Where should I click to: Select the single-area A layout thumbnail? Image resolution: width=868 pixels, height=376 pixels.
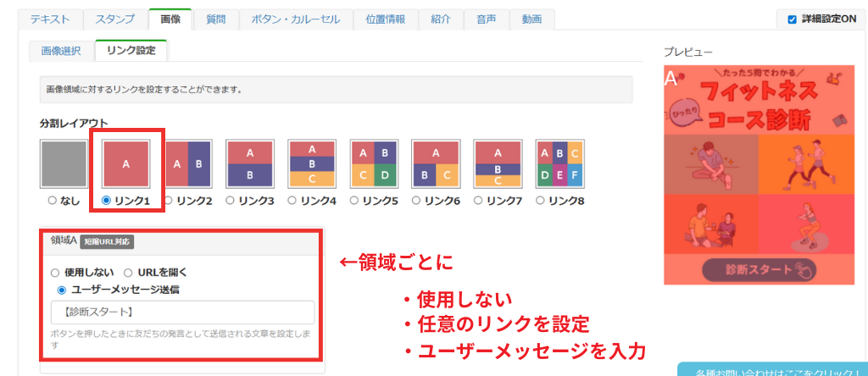(126, 164)
